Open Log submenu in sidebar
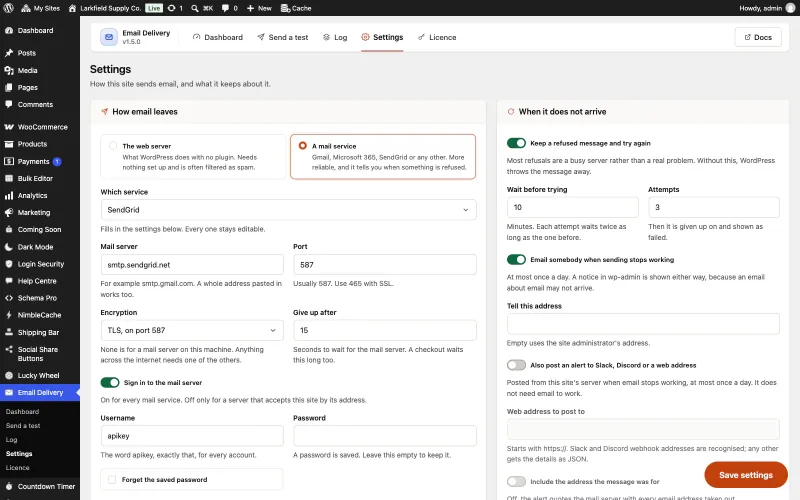This screenshot has width=800, height=500. 11,440
